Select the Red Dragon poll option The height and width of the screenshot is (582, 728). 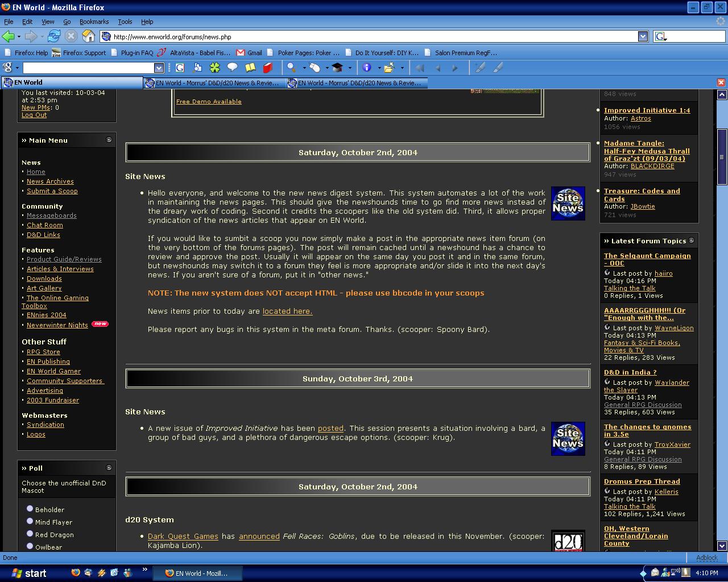pos(30,534)
